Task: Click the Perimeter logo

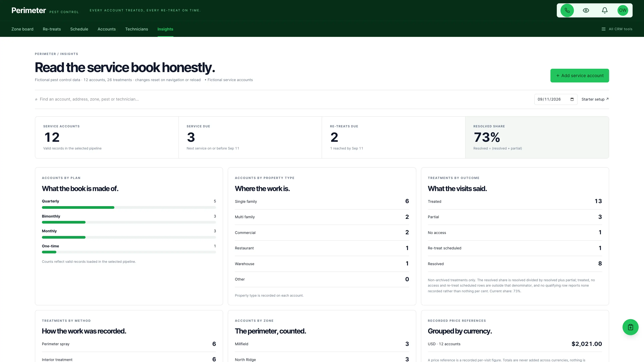Action: tap(29, 10)
